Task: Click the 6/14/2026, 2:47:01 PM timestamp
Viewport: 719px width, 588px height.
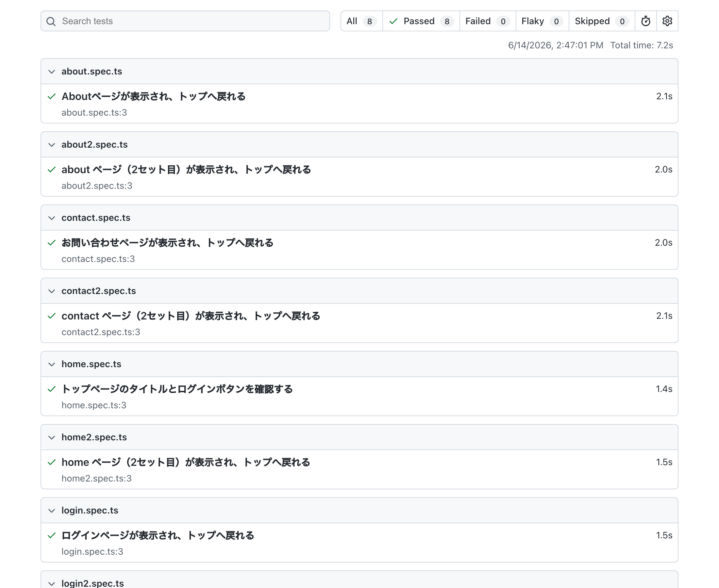Action: point(556,45)
